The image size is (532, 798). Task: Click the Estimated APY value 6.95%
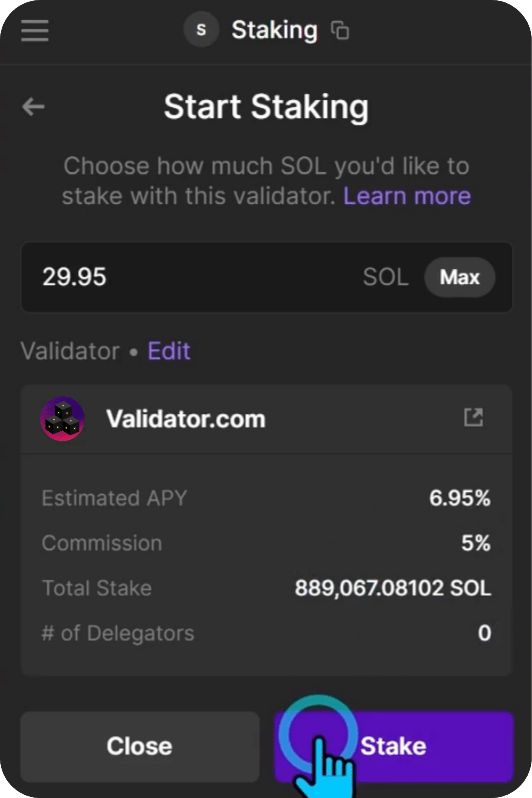click(x=459, y=498)
